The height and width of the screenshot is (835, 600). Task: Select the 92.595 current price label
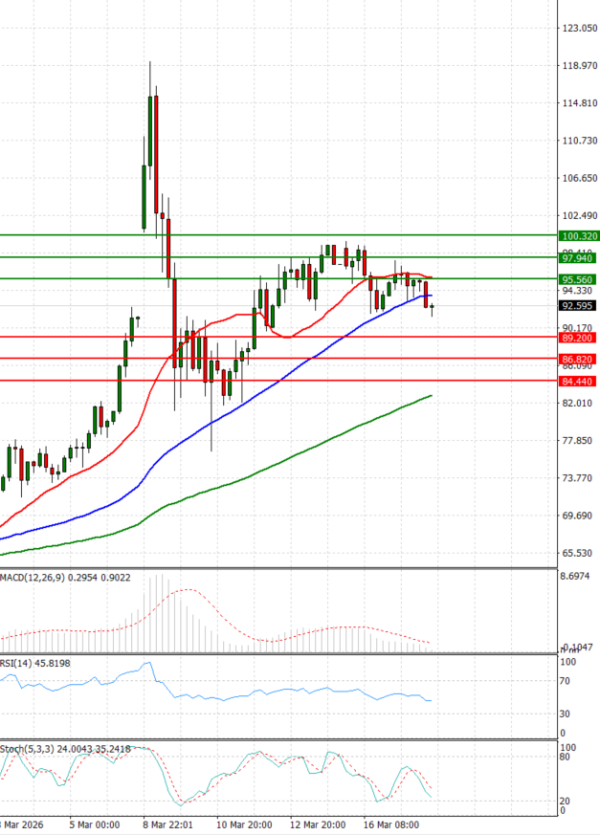pyautogui.click(x=578, y=306)
